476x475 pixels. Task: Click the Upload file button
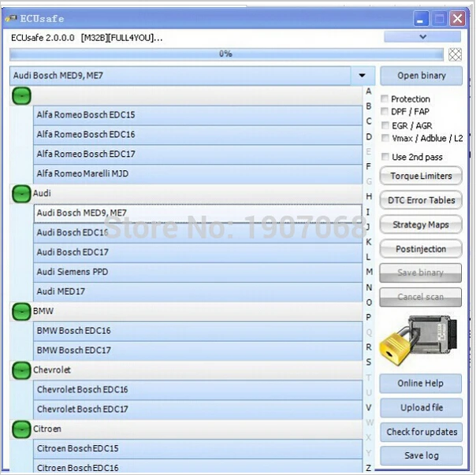click(421, 407)
